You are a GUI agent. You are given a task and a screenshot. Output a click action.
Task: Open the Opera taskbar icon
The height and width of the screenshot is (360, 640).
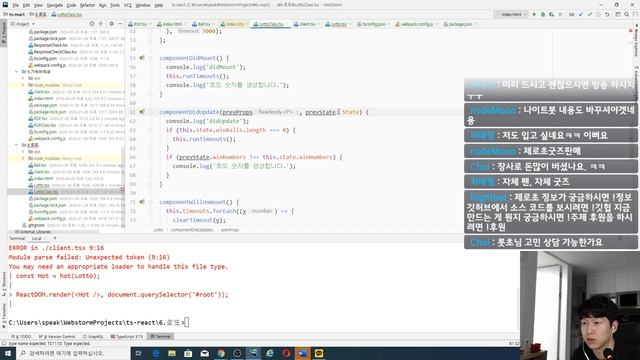click(286, 353)
